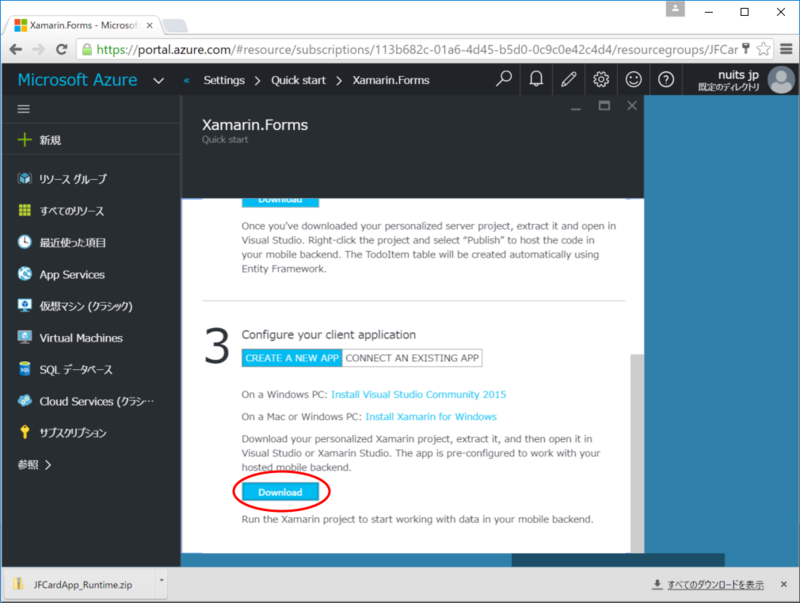Open the help question mark icon
The image size is (800, 603).
coord(666,80)
